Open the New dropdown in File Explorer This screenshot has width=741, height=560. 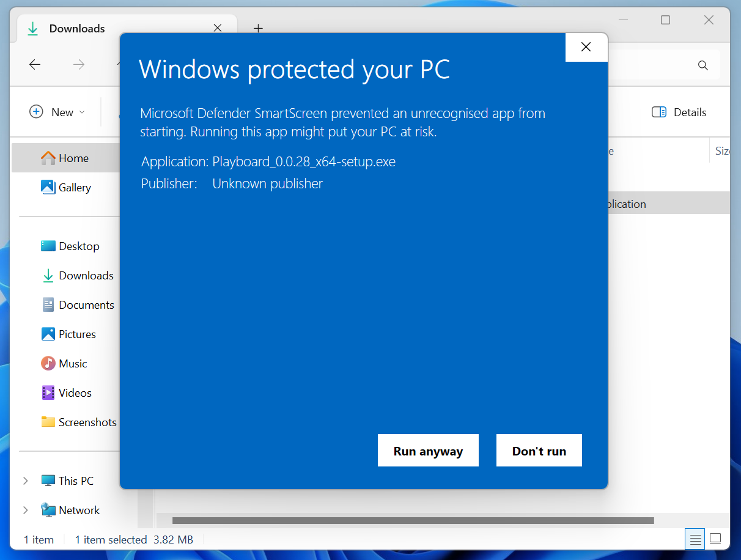pyautogui.click(x=57, y=112)
